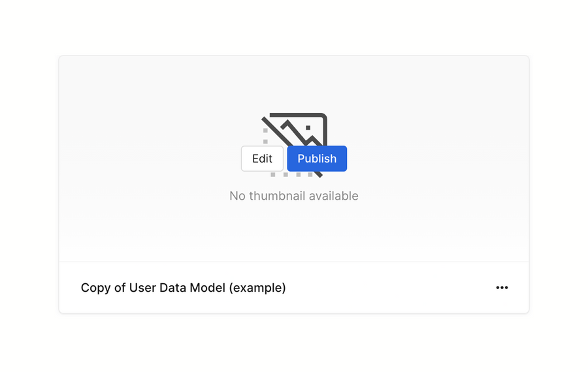
Task: Click the card name in the footer
Action: point(183,288)
